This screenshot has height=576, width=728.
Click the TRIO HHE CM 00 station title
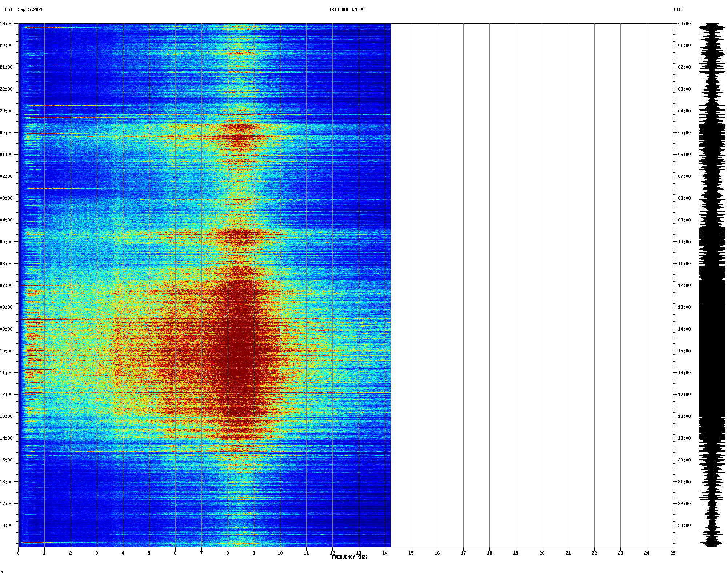tap(347, 9)
